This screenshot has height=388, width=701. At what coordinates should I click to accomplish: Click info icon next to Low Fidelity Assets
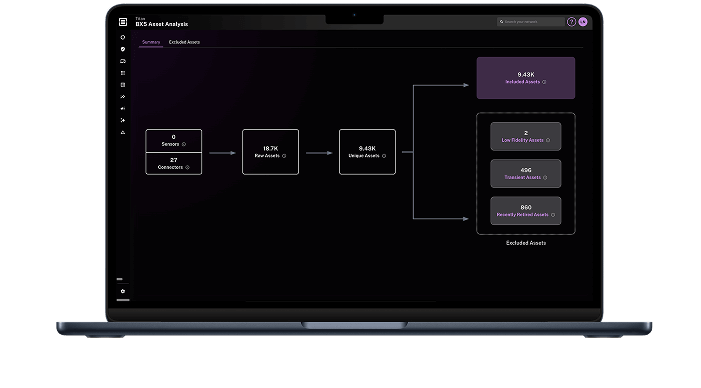(x=548, y=140)
